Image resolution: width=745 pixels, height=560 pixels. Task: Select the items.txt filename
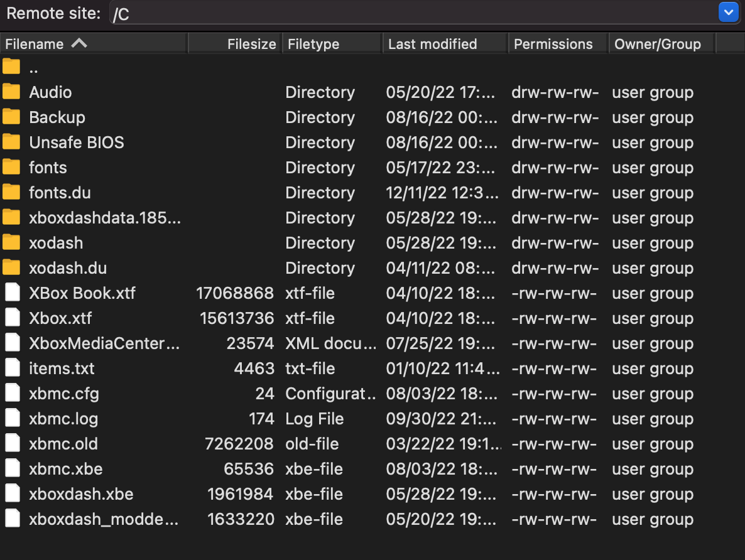coord(62,369)
